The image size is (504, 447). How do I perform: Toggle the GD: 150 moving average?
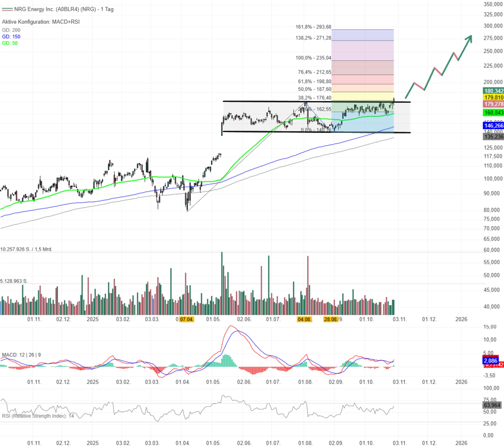(11, 37)
